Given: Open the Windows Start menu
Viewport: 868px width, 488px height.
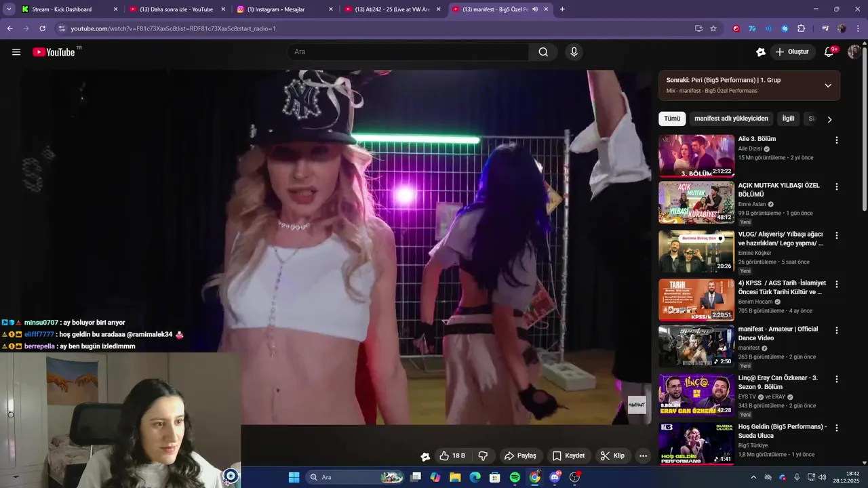Looking at the screenshot, I should tap(294, 477).
